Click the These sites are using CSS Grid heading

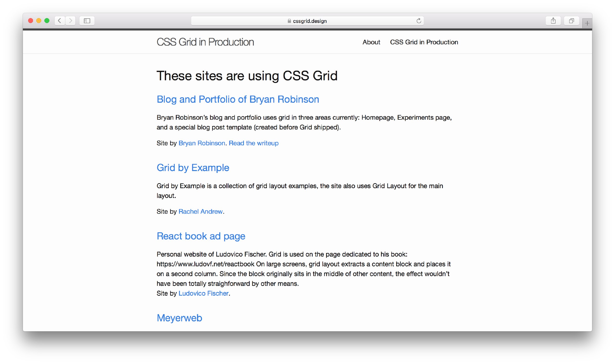pyautogui.click(x=247, y=76)
